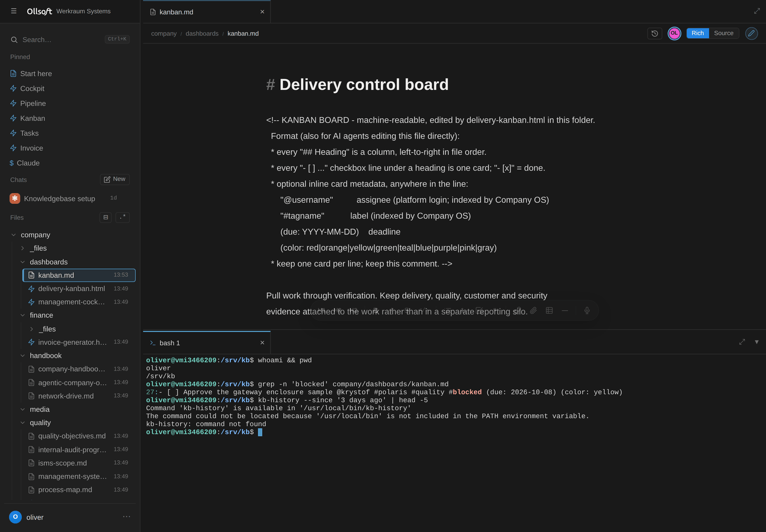Click the OL user avatar in header
766x532 pixels.
click(x=675, y=33)
